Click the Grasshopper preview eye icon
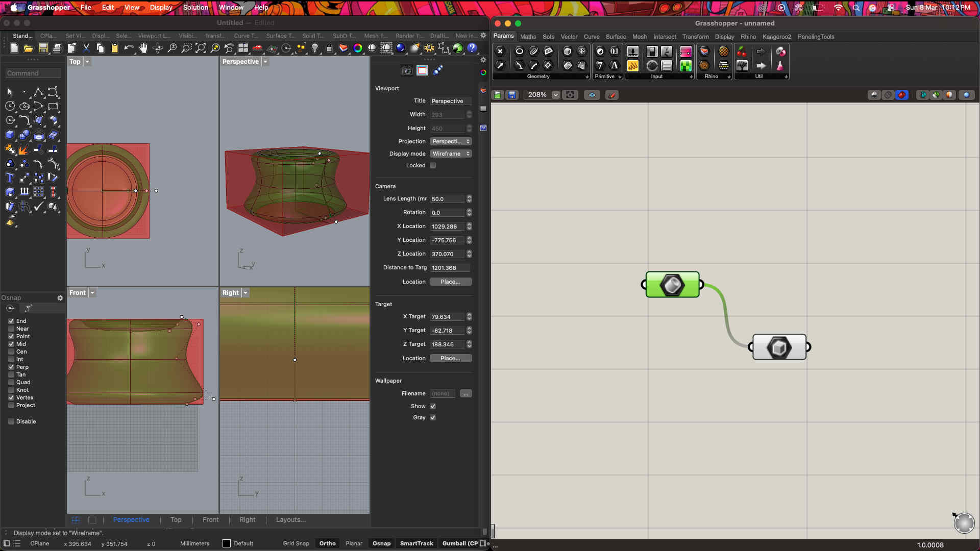 pyautogui.click(x=592, y=95)
